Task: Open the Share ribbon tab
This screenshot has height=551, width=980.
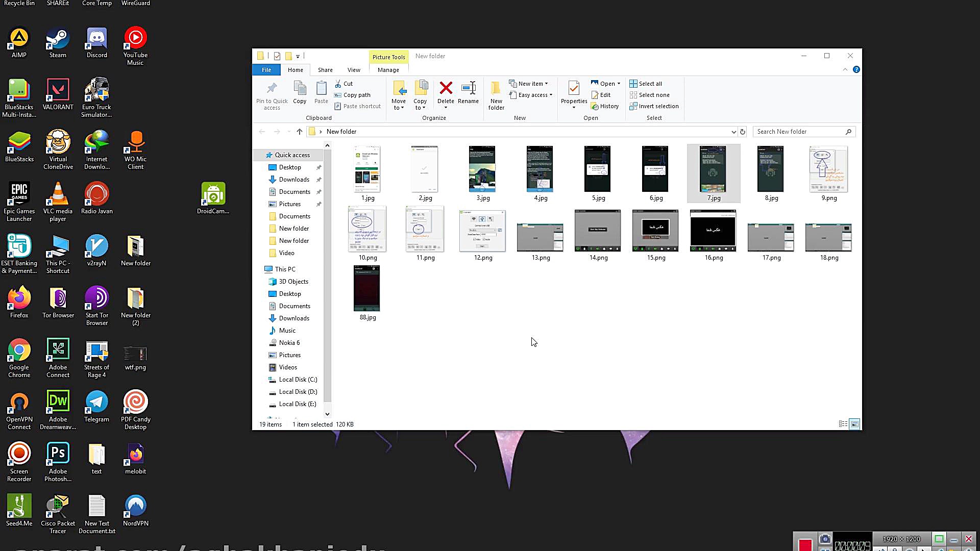Action: coord(325,70)
